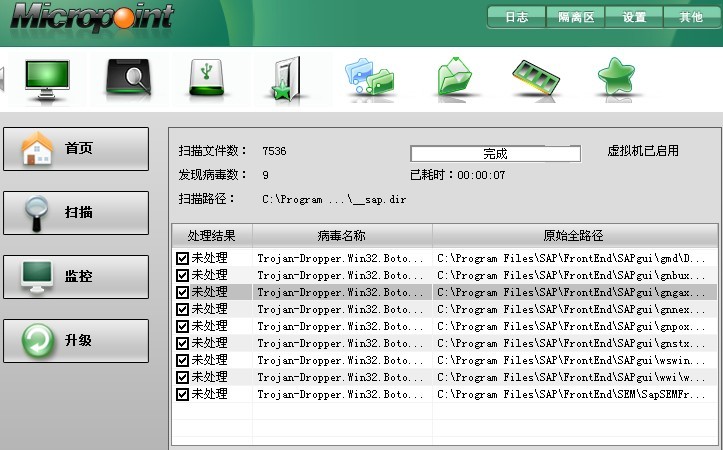Open the 设置 settings tab
Image resolution: width=723 pixels, height=450 pixels.
[634, 18]
